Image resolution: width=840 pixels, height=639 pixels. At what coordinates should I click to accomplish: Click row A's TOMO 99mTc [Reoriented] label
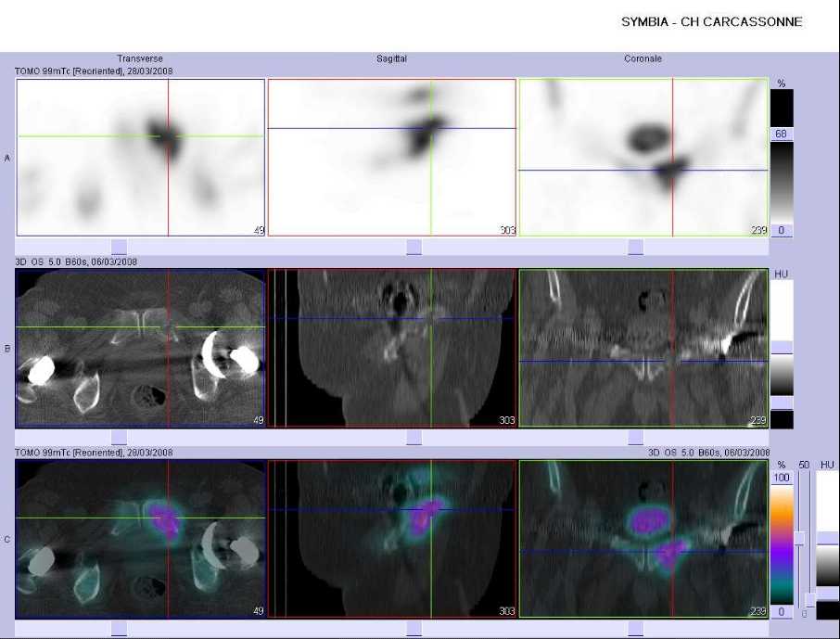94,70
